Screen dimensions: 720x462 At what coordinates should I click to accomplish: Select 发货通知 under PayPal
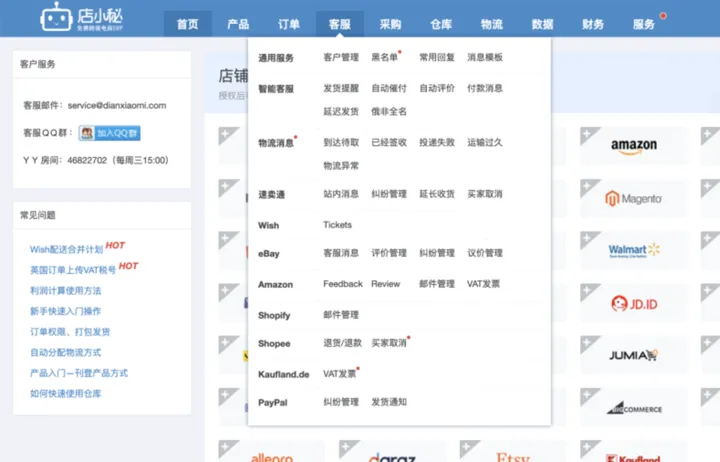coord(389,402)
